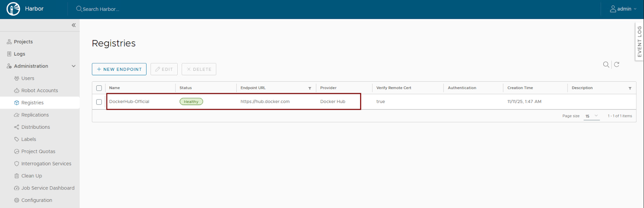Filter by Endpoint URL column
This screenshot has width=644, height=208.
tap(310, 88)
